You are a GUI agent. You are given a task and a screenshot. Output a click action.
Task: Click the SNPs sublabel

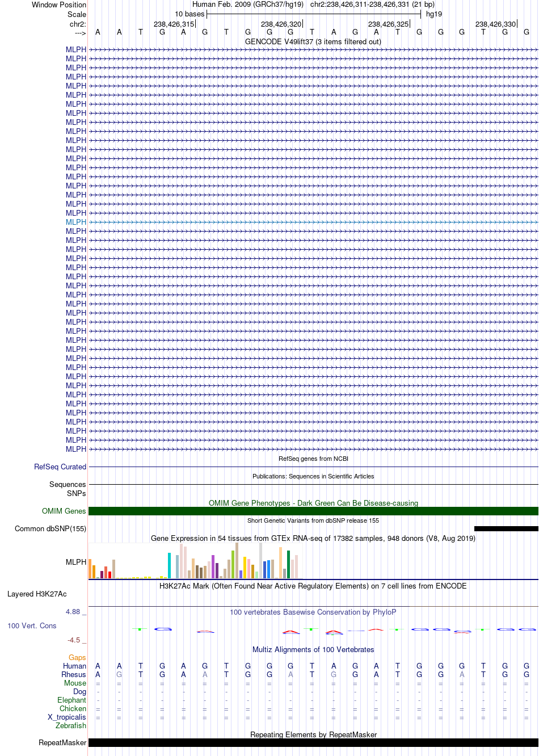click(77, 493)
